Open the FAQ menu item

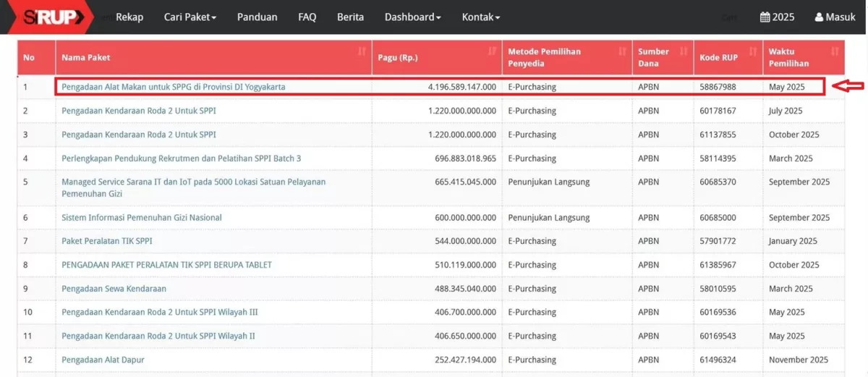(x=307, y=17)
